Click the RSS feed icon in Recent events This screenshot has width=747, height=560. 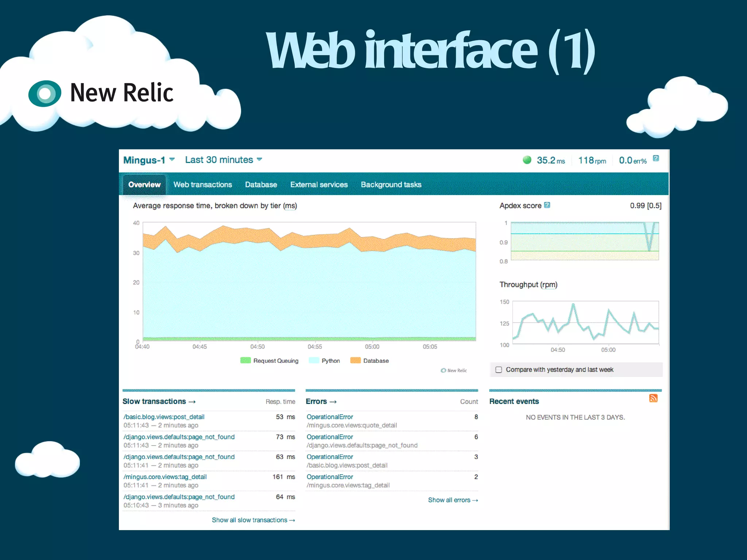pyautogui.click(x=653, y=398)
